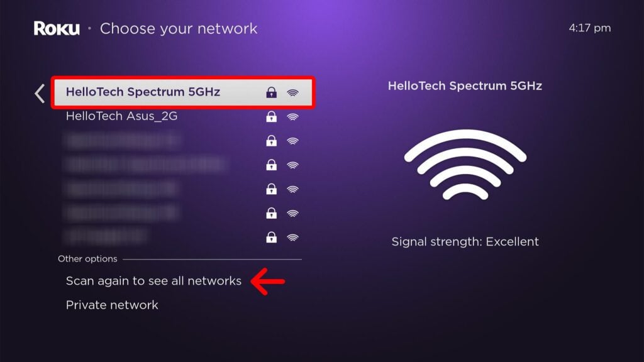Choose Scan again to see all networks
This screenshot has height=362, width=644.
[x=154, y=281]
